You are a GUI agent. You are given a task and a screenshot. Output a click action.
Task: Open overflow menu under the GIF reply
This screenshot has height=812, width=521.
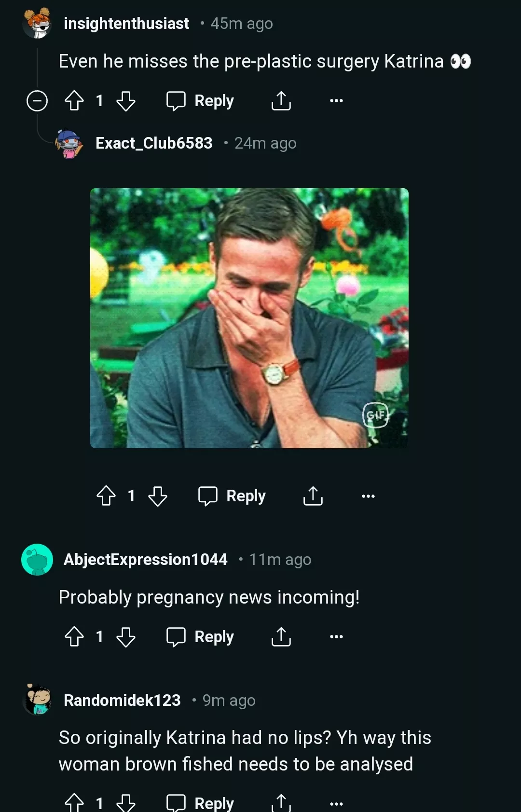pos(368,495)
